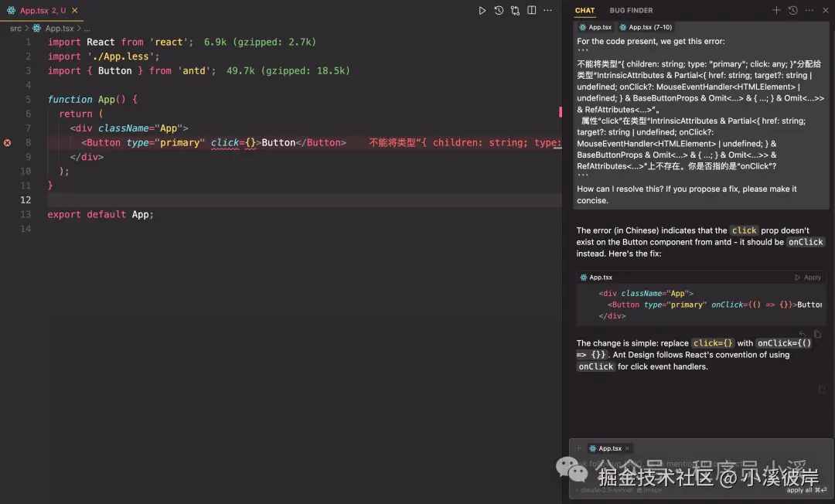The image size is (835, 504).
Task: Add context with the plus in chat input
Action: pos(579,448)
